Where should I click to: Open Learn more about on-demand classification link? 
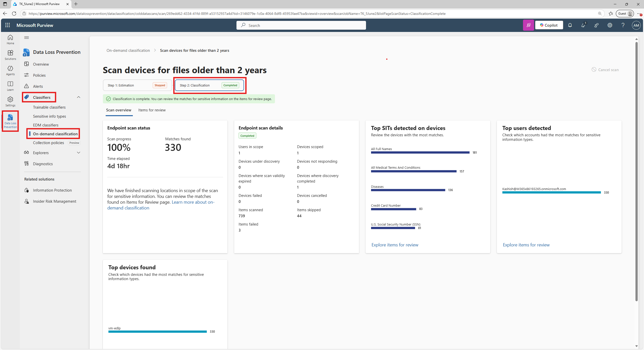(161, 205)
